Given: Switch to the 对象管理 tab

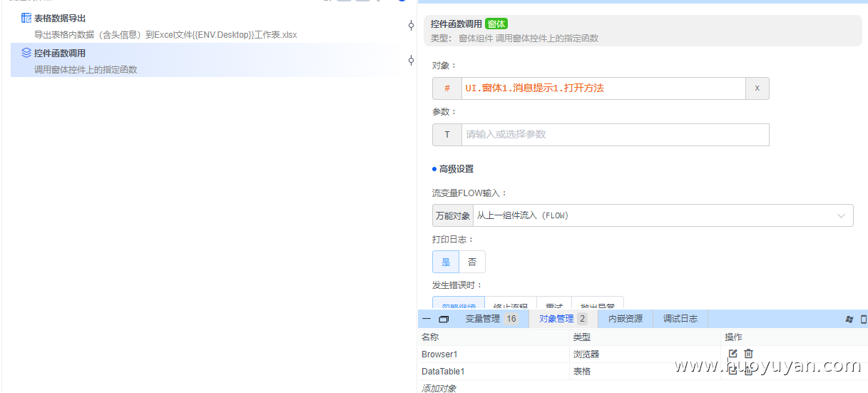Looking at the screenshot, I should 563,319.
